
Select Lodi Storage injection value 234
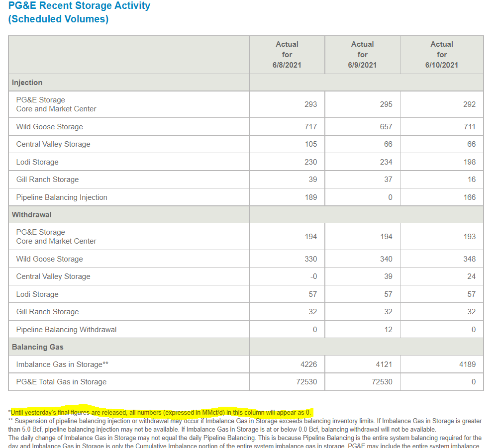(x=386, y=162)
